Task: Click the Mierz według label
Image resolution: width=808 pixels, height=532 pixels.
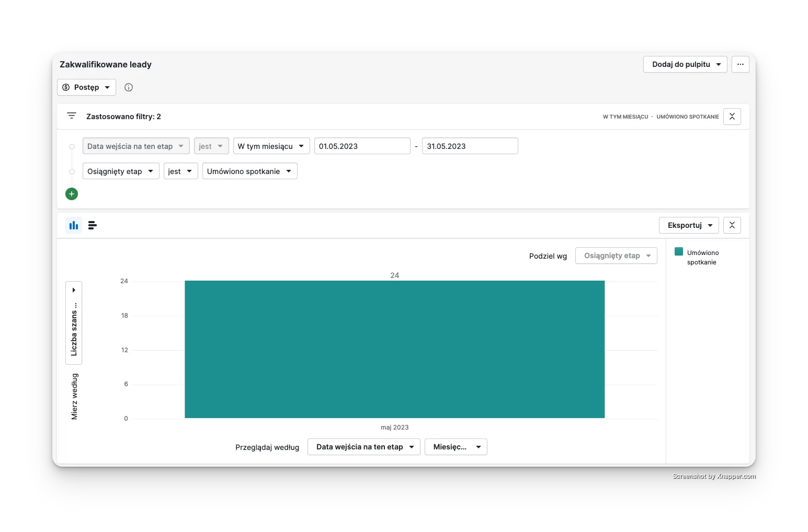Action: (74, 396)
